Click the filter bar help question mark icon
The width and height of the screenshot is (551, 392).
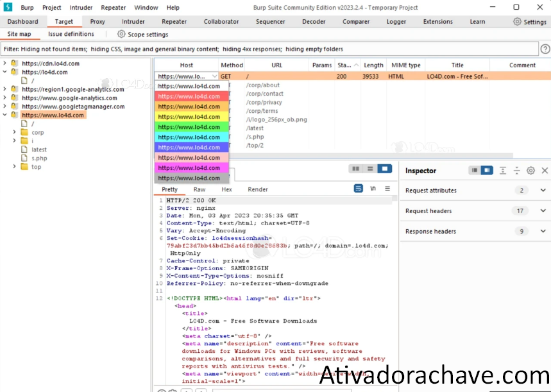coord(545,48)
